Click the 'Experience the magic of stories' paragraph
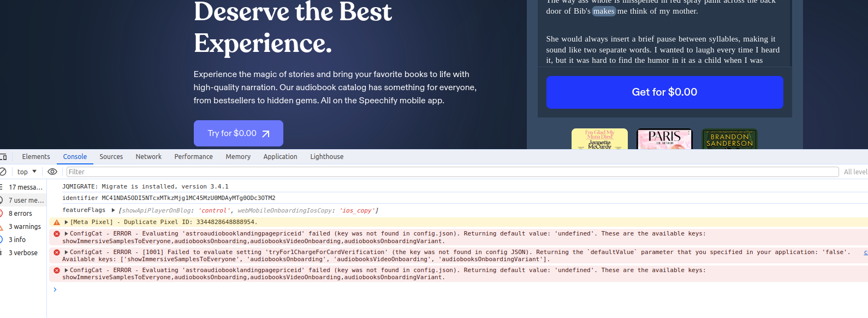This screenshot has height=318, width=868. point(335,87)
